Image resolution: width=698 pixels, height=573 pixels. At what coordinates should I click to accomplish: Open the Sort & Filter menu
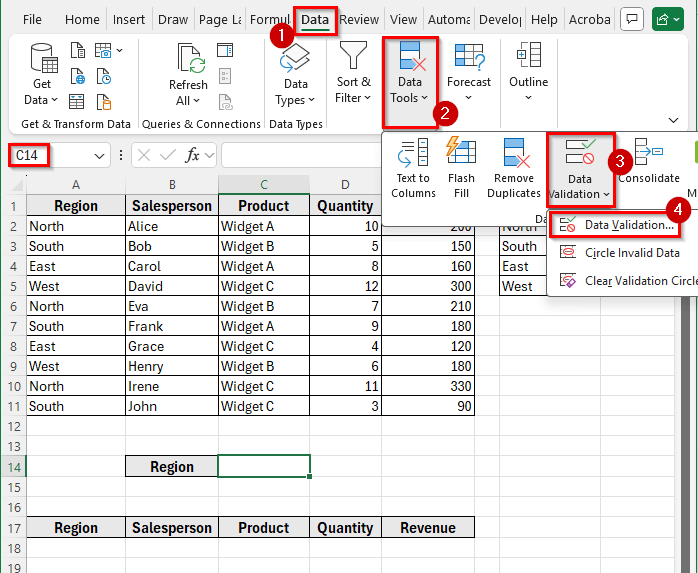(353, 73)
